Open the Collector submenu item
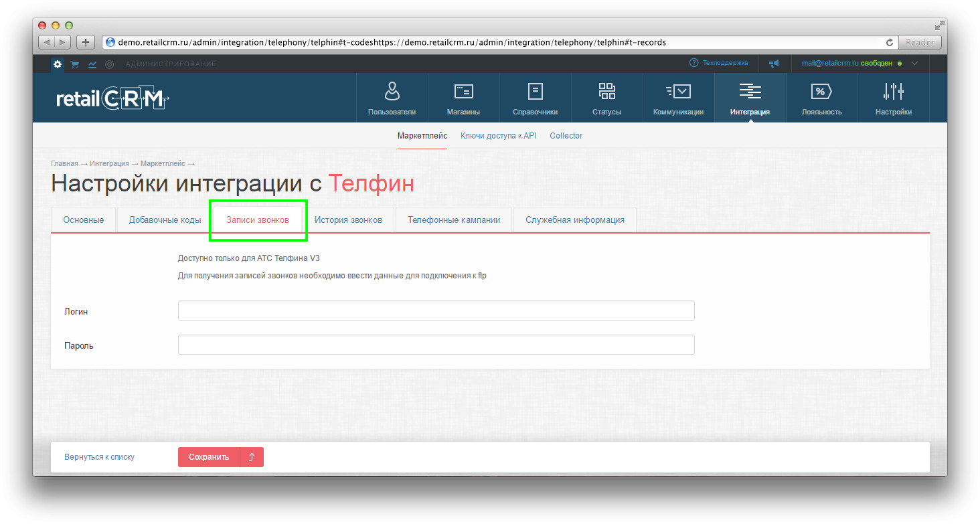 coord(566,136)
